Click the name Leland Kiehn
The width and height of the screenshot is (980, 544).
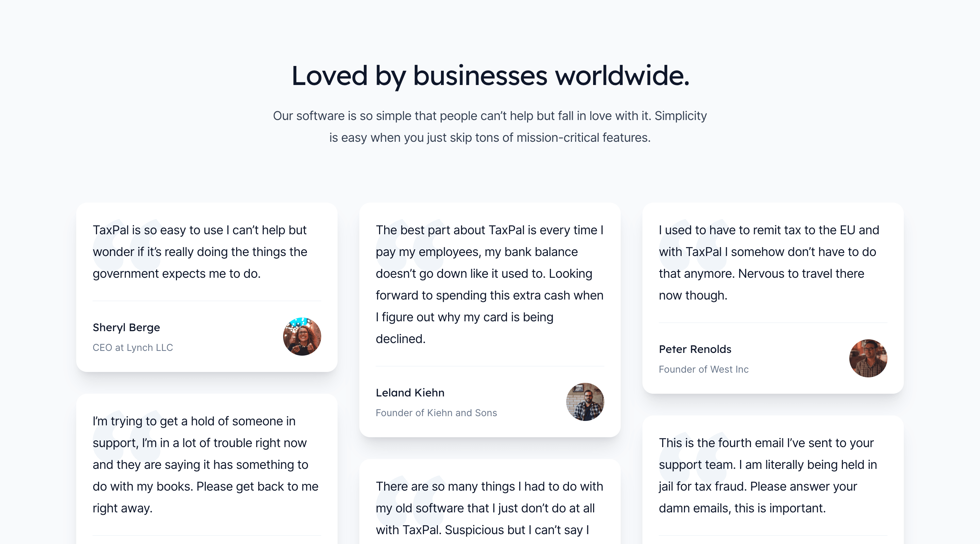[x=410, y=393]
